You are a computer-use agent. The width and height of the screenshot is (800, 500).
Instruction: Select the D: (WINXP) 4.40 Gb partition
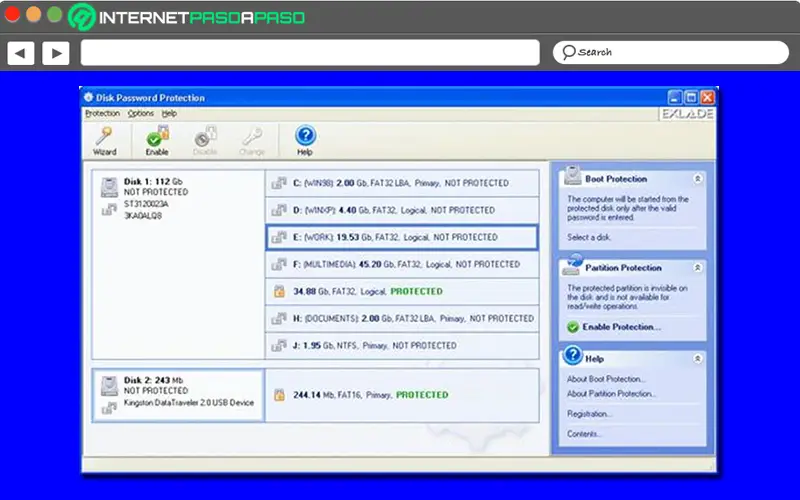point(402,210)
